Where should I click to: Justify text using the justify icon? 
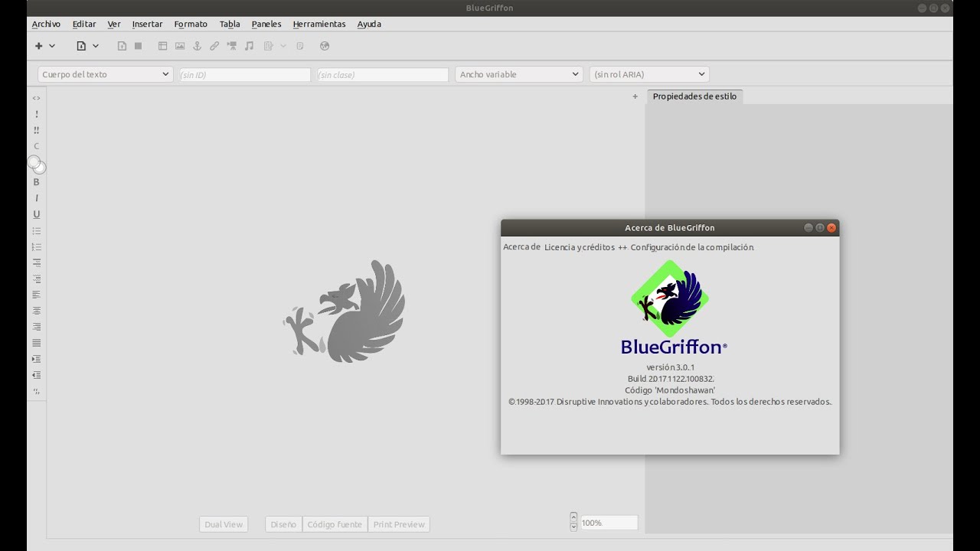pos(36,343)
